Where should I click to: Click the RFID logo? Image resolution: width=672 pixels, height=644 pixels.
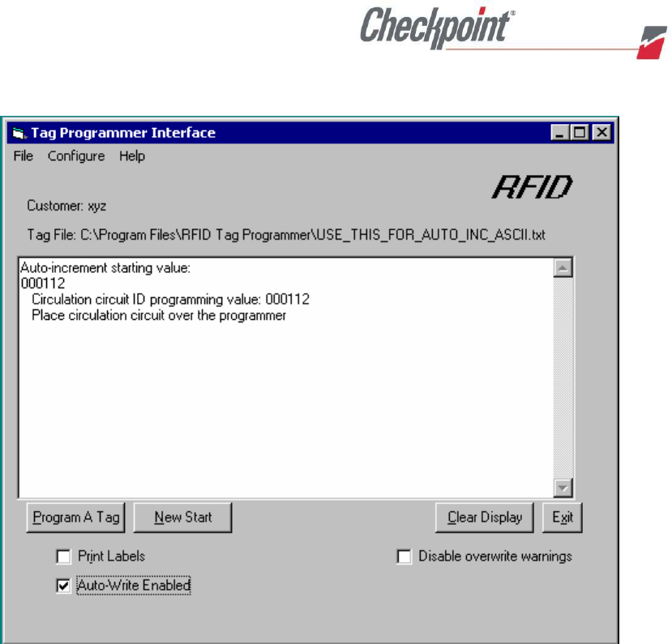(x=532, y=187)
